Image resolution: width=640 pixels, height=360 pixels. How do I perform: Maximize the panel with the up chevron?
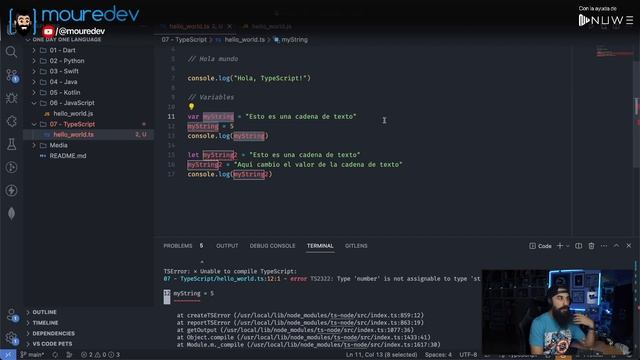[x=616, y=246]
